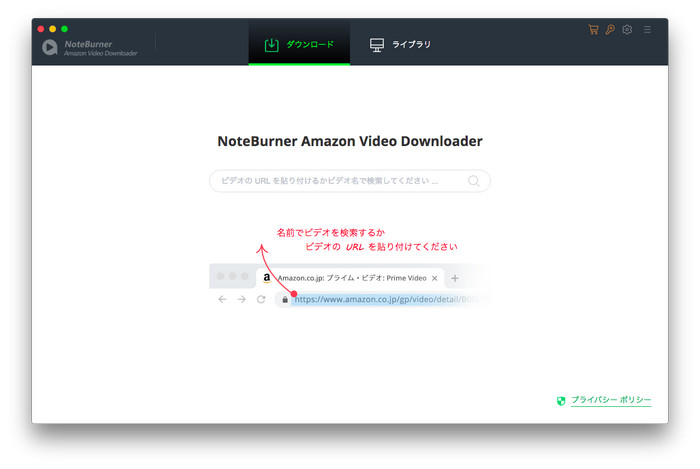The width and height of the screenshot is (700, 469).
Task: Click the NoteBurner logo icon
Action: point(50,47)
